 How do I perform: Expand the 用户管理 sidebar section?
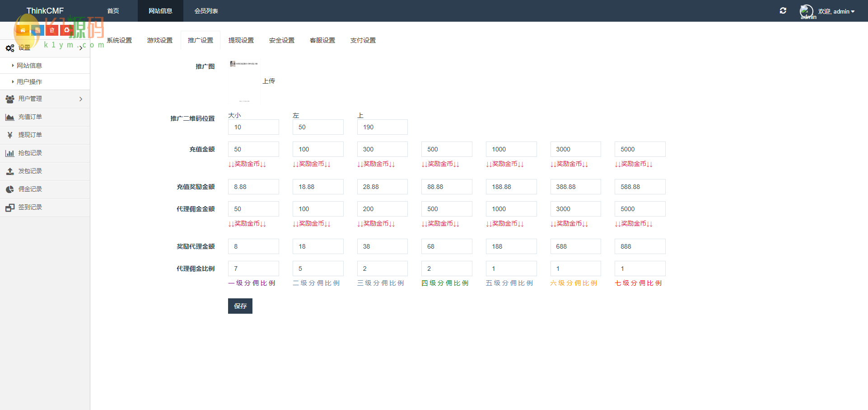[45, 99]
